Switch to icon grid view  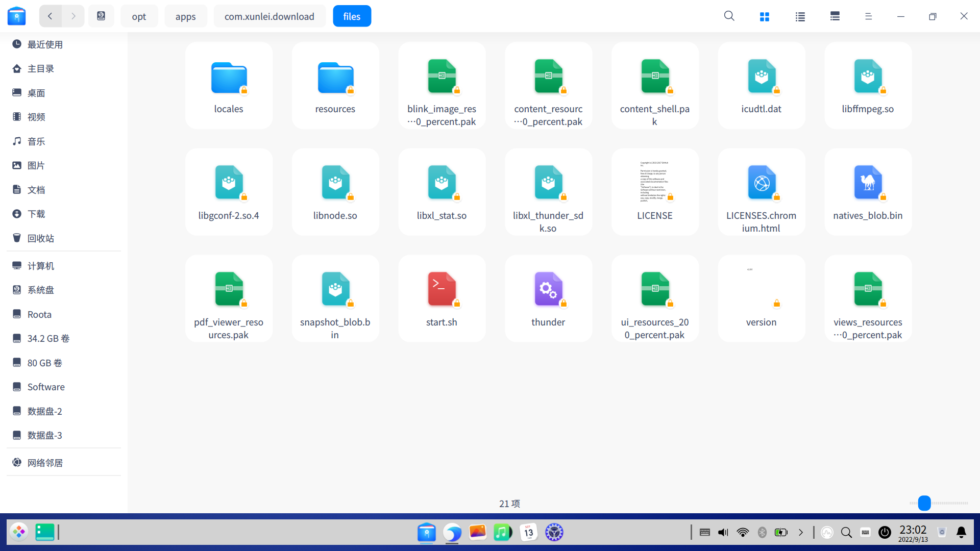pyautogui.click(x=764, y=16)
